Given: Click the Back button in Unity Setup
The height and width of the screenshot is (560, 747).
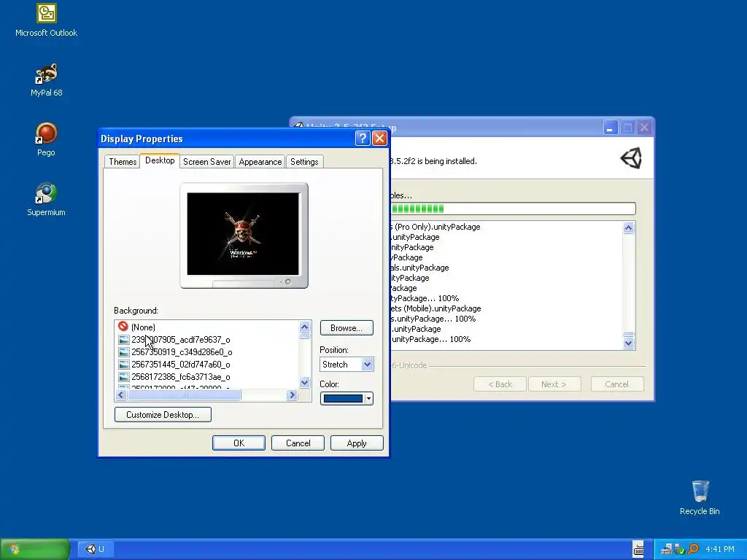Looking at the screenshot, I should coord(500,384).
